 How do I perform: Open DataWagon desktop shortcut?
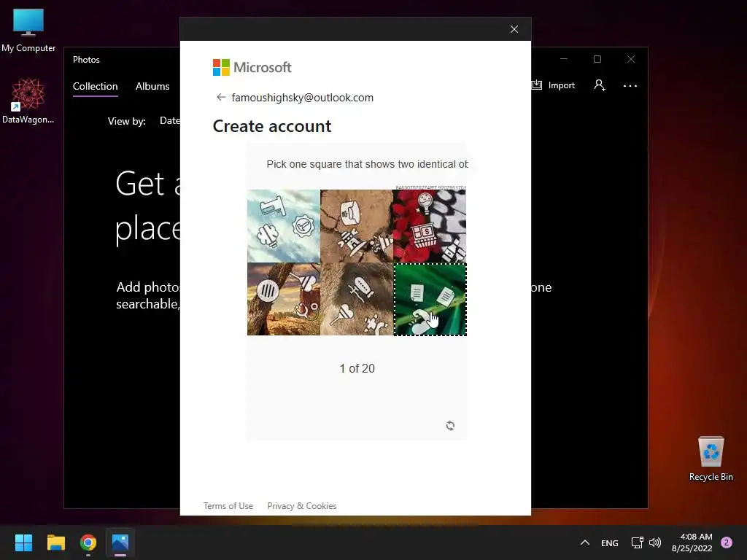tap(28, 101)
